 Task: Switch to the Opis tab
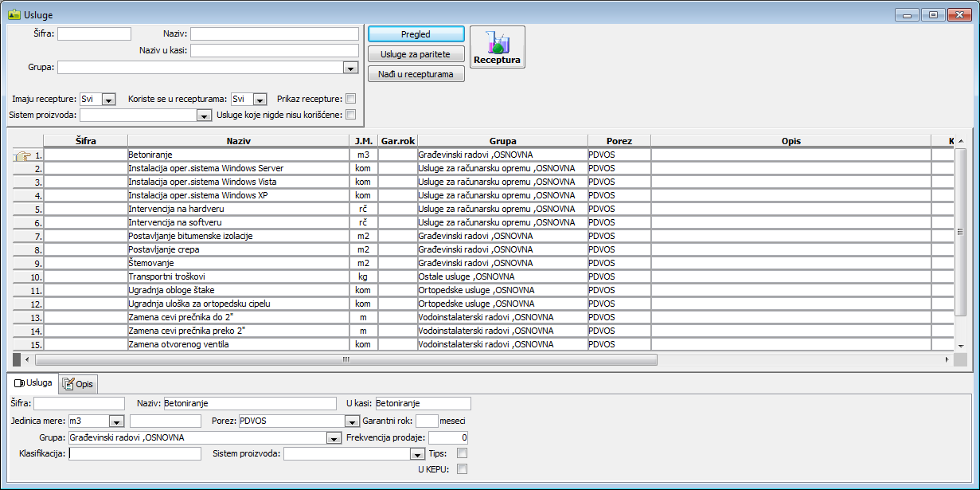coord(79,384)
